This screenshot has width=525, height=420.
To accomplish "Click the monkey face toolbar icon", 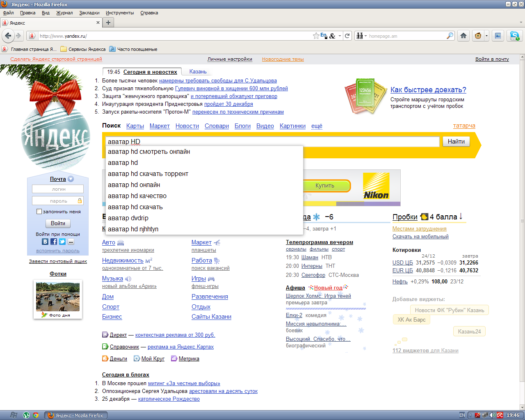I will [478, 36].
